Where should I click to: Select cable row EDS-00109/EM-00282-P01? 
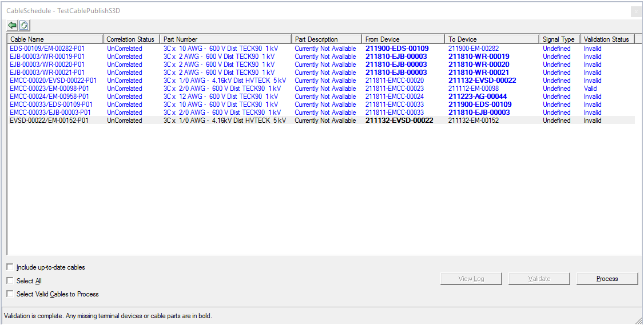[x=47, y=49]
